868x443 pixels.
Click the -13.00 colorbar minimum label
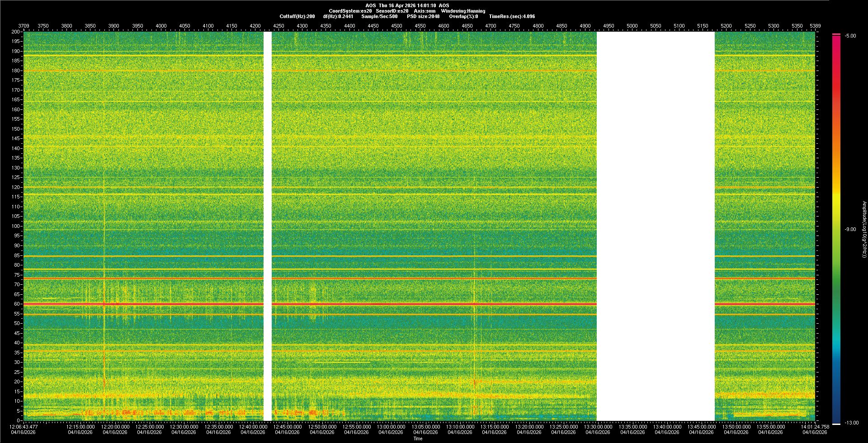pyautogui.click(x=851, y=423)
